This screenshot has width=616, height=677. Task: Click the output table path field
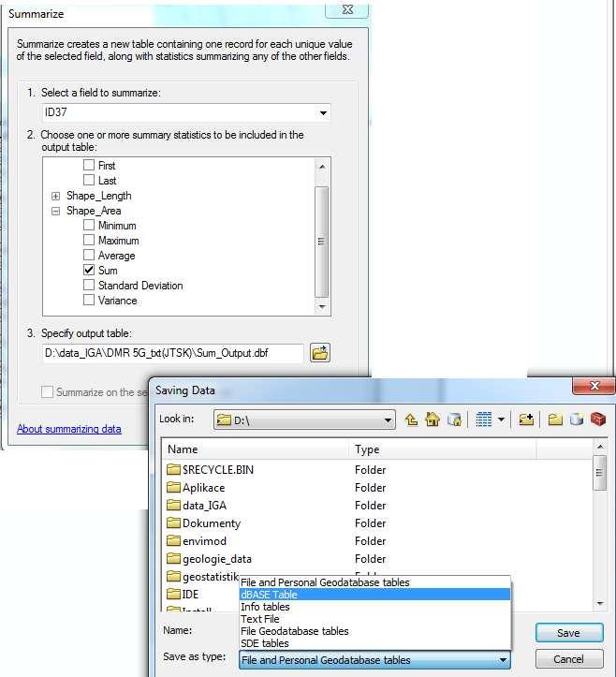(x=173, y=353)
